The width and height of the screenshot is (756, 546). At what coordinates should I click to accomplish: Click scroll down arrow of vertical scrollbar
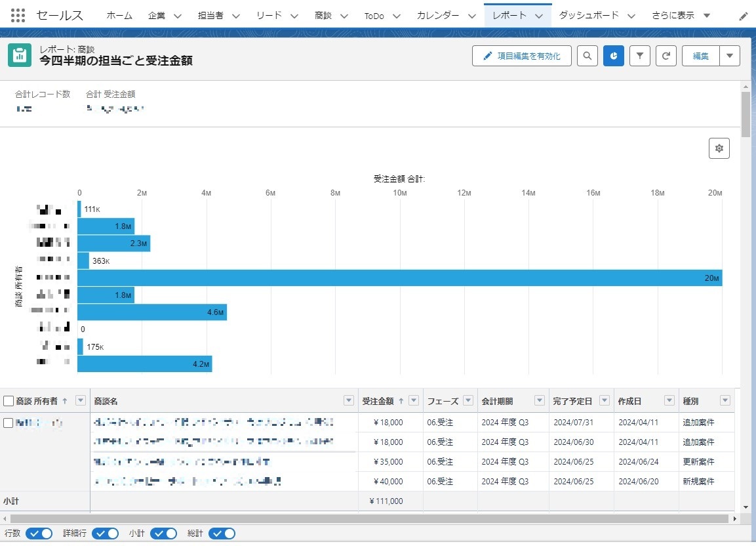(746, 507)
